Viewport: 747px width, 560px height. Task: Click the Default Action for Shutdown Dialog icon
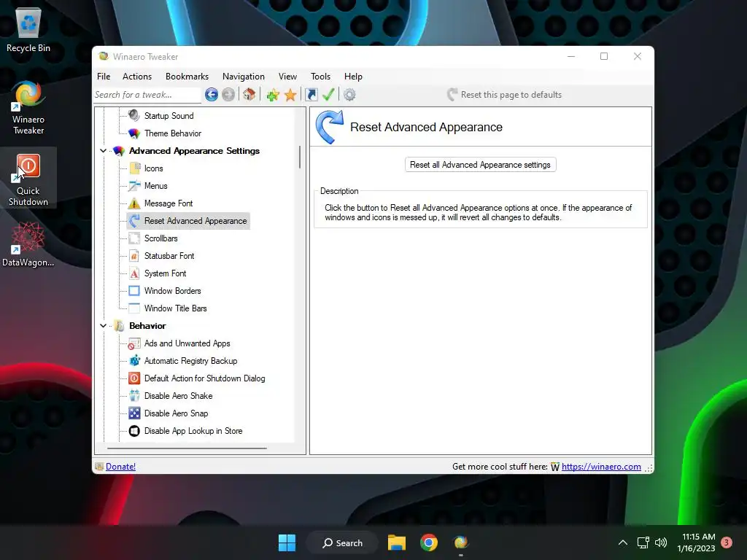134,378
